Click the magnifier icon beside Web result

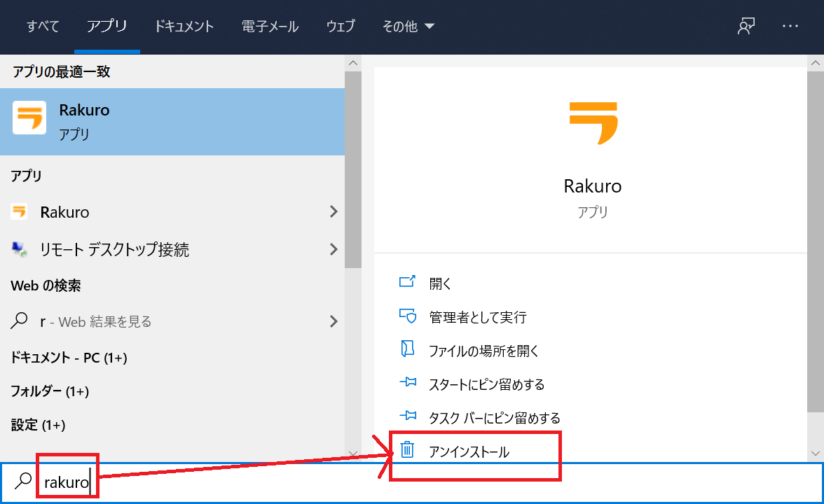coord(20,321)
